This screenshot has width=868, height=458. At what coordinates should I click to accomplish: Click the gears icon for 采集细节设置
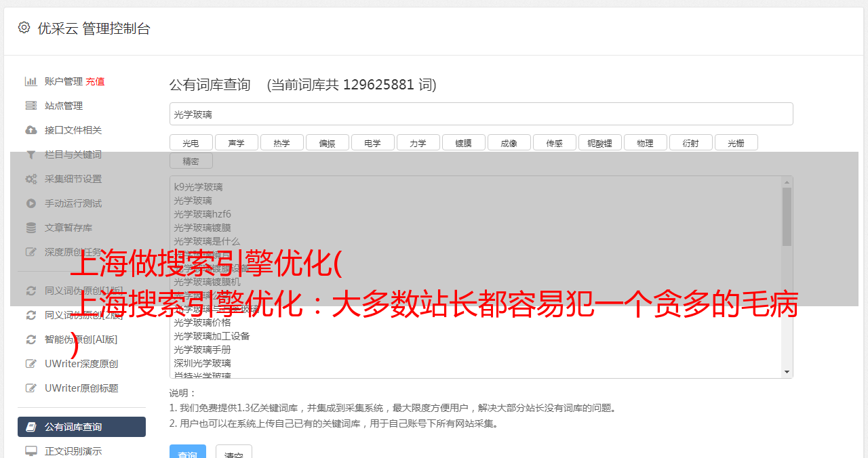pos(31,179)
